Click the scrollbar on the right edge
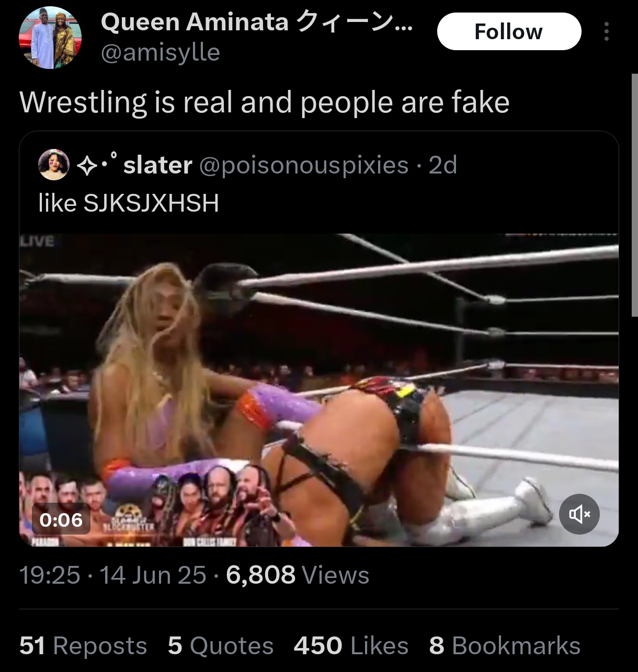 click(x=634, y=194)
